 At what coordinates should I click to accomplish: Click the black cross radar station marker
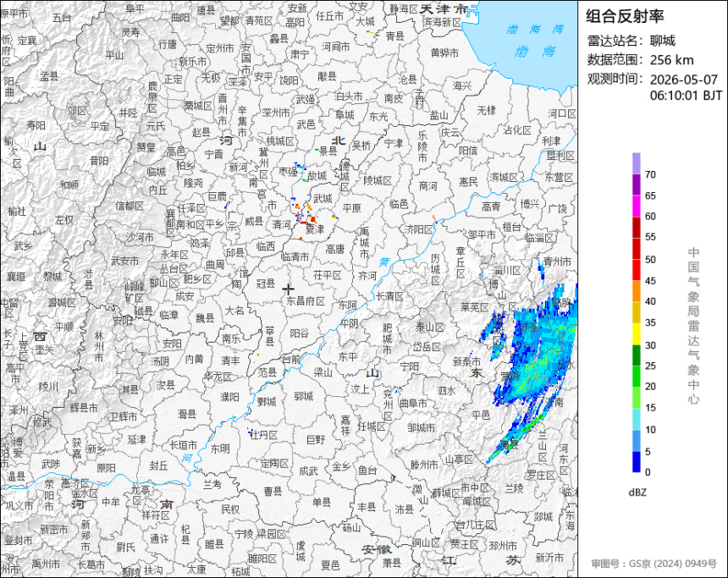coord(288,289)
